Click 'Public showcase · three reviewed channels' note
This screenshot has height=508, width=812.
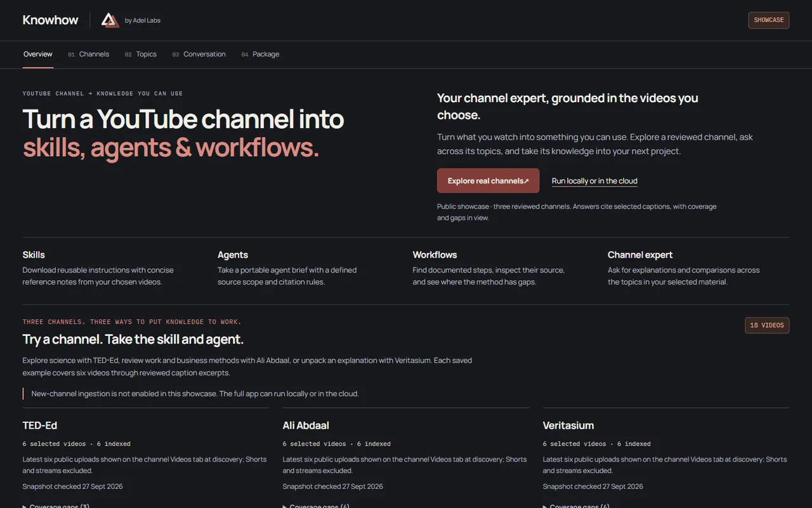(577, 212)
